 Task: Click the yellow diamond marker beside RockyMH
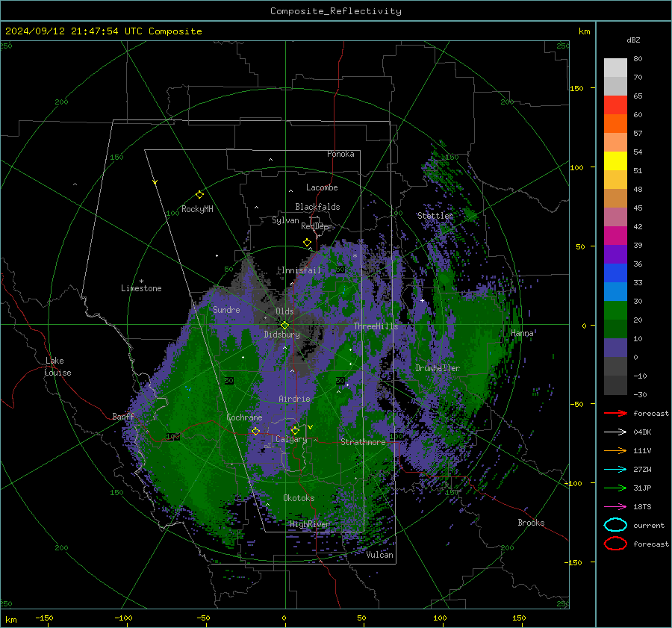[199, 195]
